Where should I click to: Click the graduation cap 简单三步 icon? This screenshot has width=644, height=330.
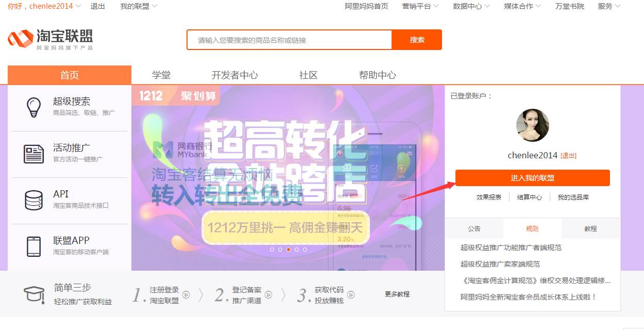pos(34,294)
